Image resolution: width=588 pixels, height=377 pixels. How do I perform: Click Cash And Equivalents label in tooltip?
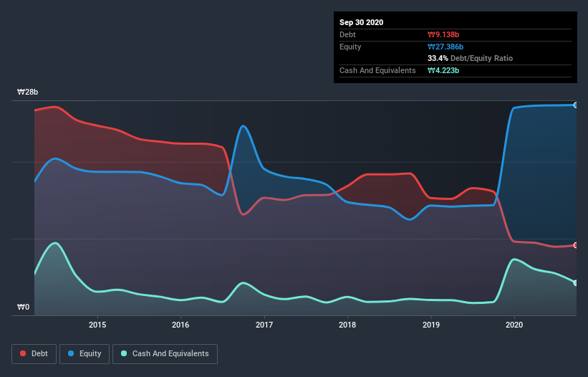coord(377,70)
